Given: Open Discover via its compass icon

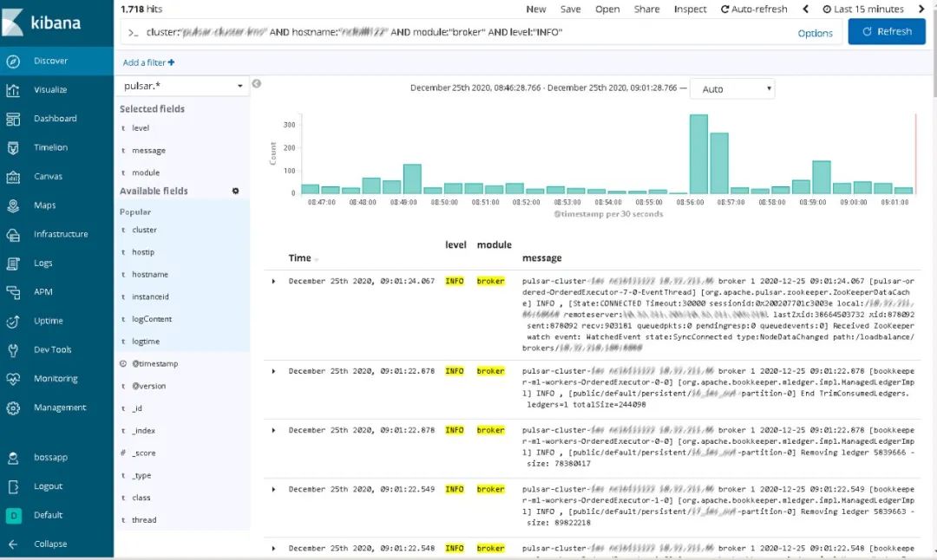Looking at the screenshot, I should click(x=13, y=61).
